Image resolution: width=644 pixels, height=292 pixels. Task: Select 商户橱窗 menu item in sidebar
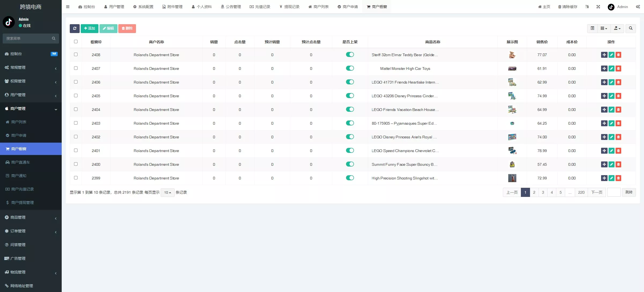pyautogui.click(x=31, y=149)
